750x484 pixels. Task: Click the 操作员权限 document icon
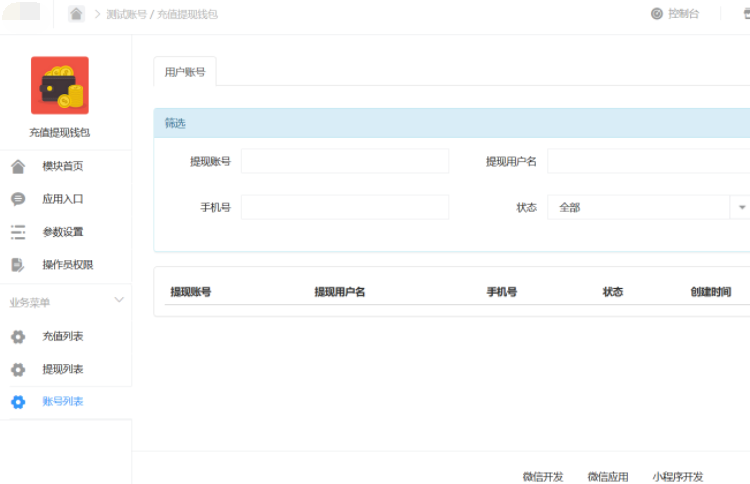(18, 264)
